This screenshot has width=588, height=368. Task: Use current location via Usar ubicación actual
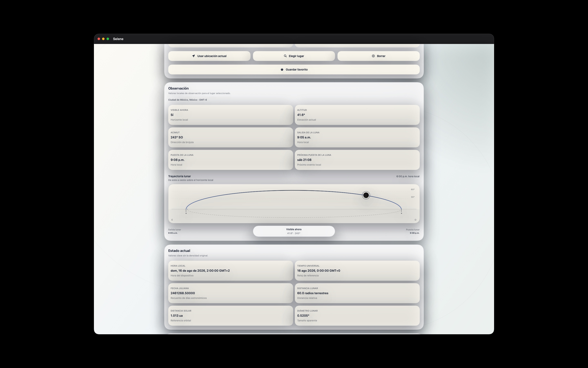pos(209,56)
